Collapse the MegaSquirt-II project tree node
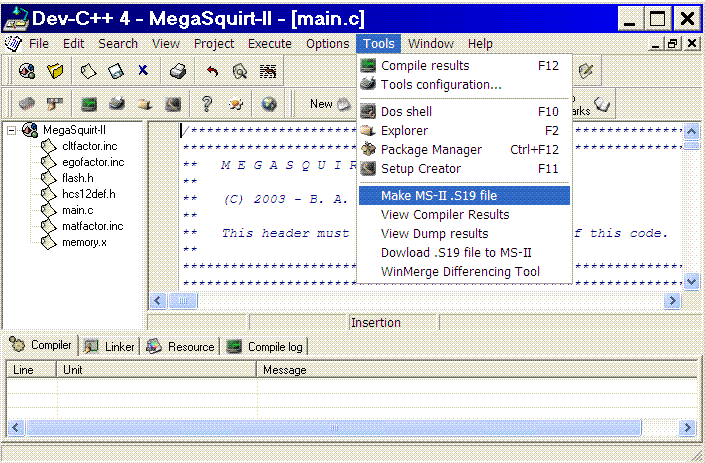Screen dimensions: 705x463 click(x=12, y=130)
